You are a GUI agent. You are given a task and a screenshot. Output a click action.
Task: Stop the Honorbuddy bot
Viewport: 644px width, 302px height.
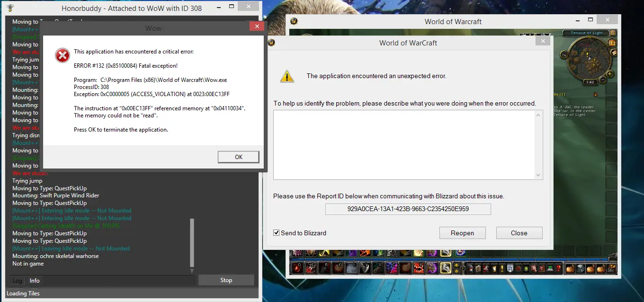[x=226, y=280]
